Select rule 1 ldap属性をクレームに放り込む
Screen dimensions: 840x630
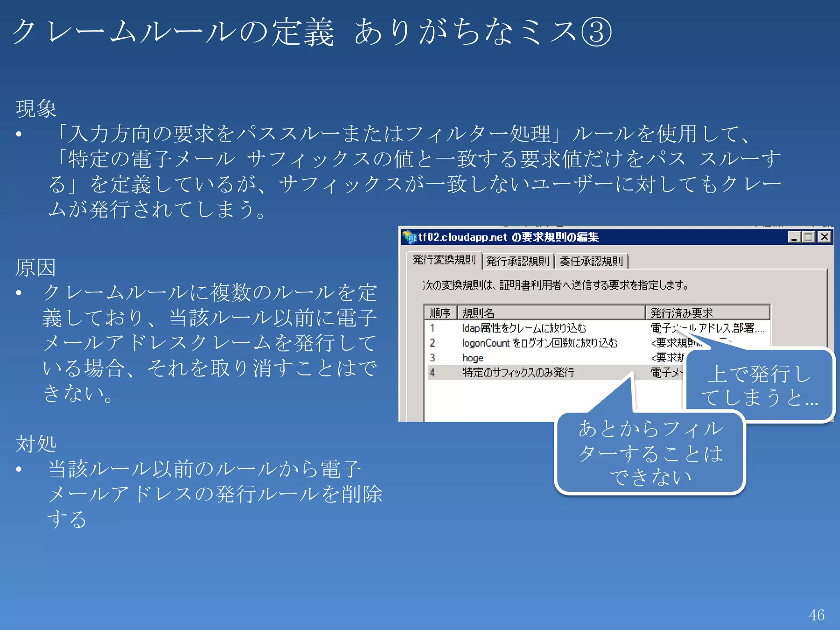pyautogui.click(x=524, y=328)
